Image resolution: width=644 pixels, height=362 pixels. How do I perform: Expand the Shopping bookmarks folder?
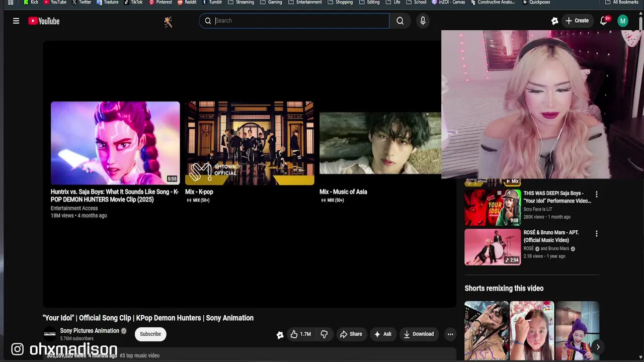340,3
